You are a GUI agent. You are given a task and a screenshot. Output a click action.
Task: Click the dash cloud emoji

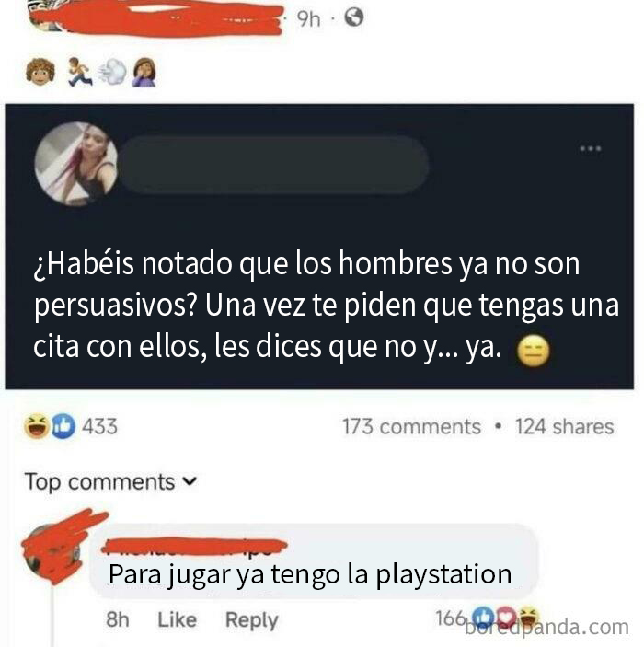[x=112, y=72]
